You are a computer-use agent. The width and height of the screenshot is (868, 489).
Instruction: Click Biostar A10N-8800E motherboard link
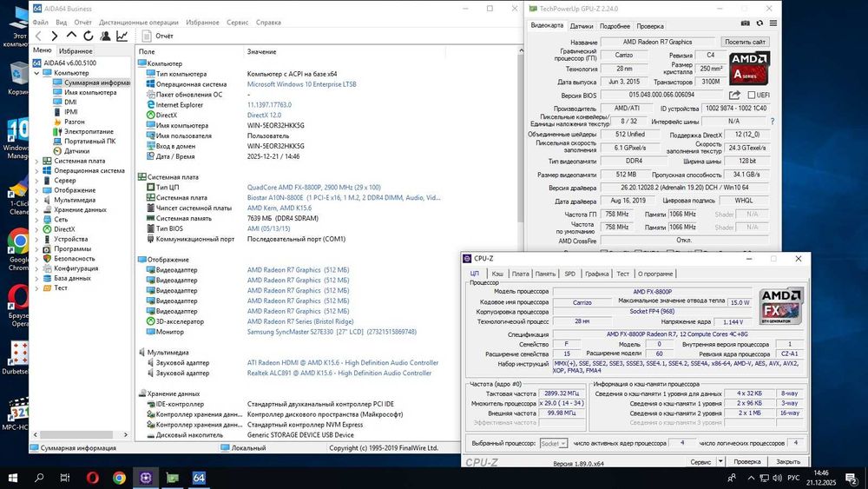tap(344, 198)
